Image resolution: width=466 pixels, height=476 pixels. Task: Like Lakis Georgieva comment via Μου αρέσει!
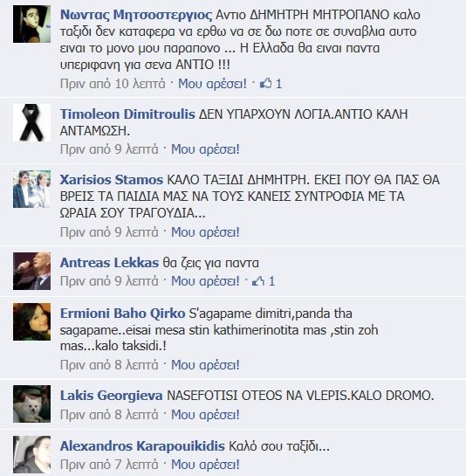click(x=205, y=415)
